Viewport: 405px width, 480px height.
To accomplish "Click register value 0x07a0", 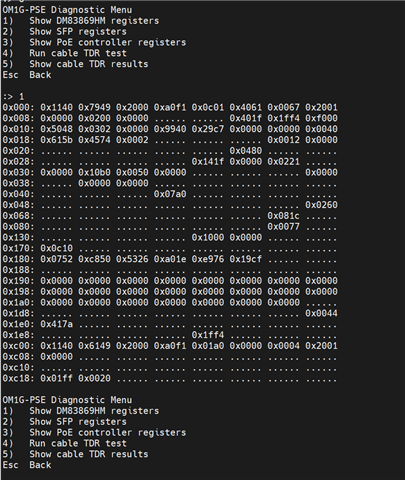I will click(x=170, y=194).
